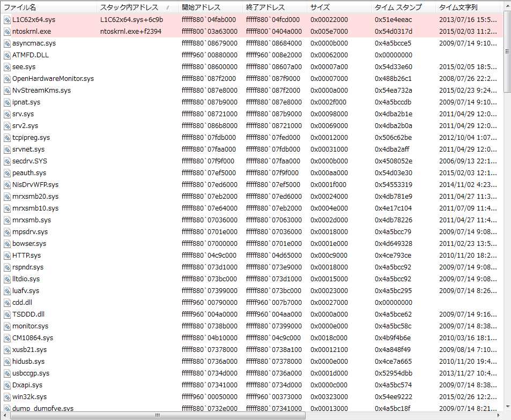Click stack address ntoskrnl.exe+f2394
This screenshot has height=420, width=511.
pos(131,32)
